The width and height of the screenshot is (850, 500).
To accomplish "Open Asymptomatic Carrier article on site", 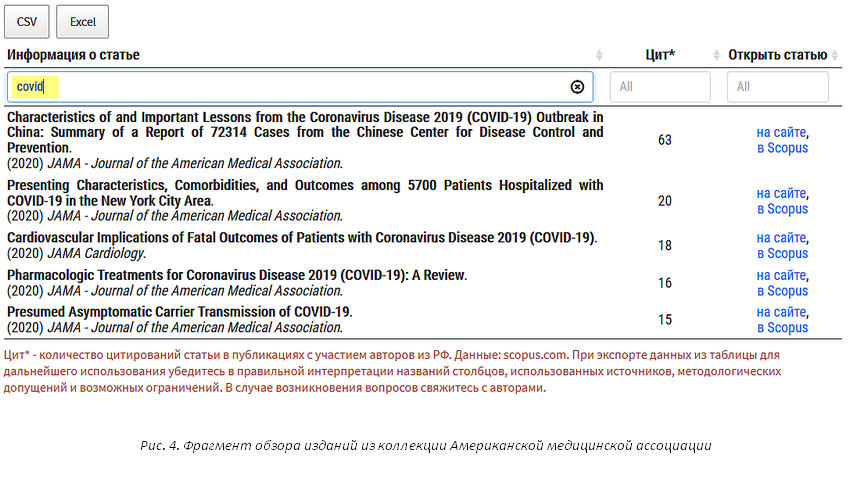I will (x=781, y=312).
